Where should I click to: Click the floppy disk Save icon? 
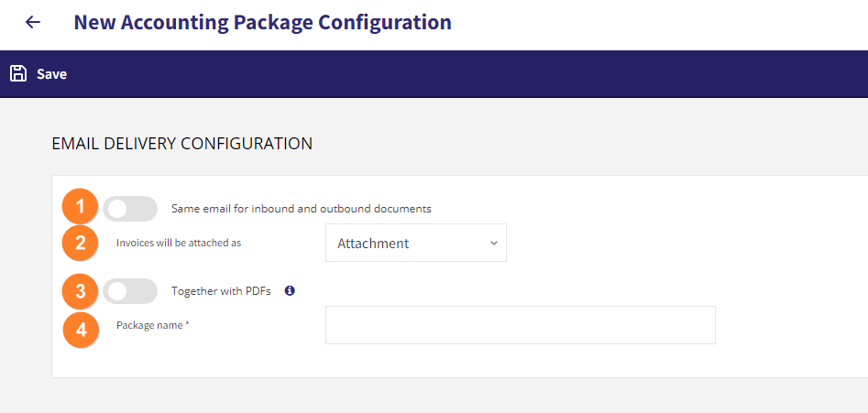(19, 73)
